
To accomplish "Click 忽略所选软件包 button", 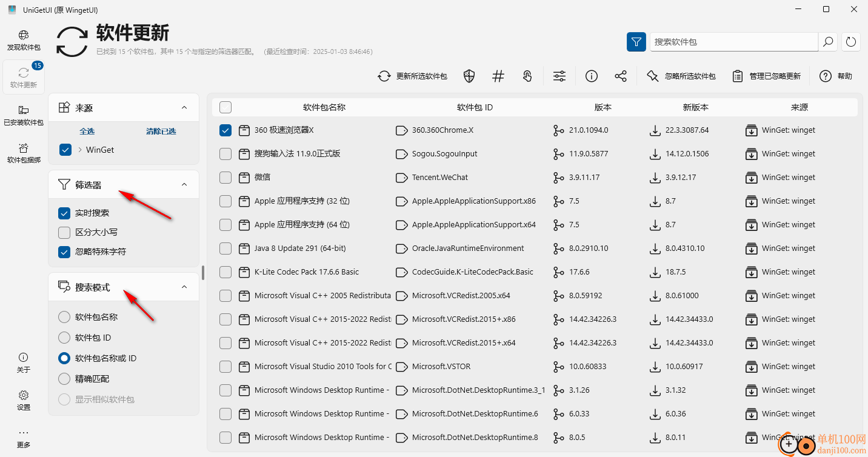I will (x=681, y=76).
